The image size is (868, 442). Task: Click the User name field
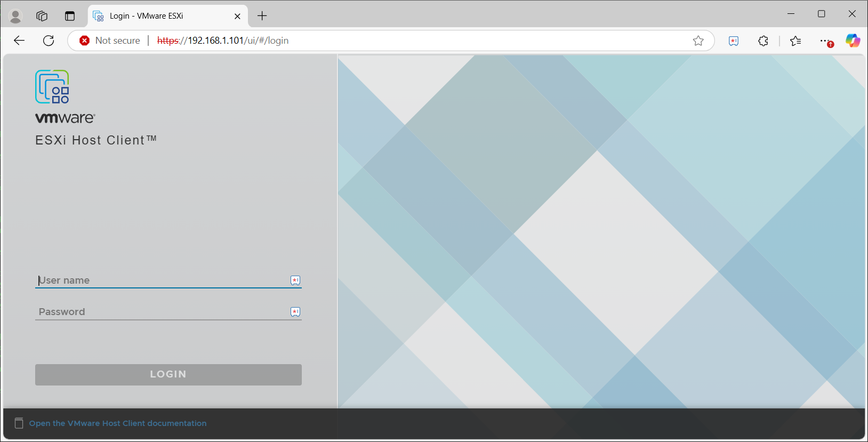click(160, 280)
